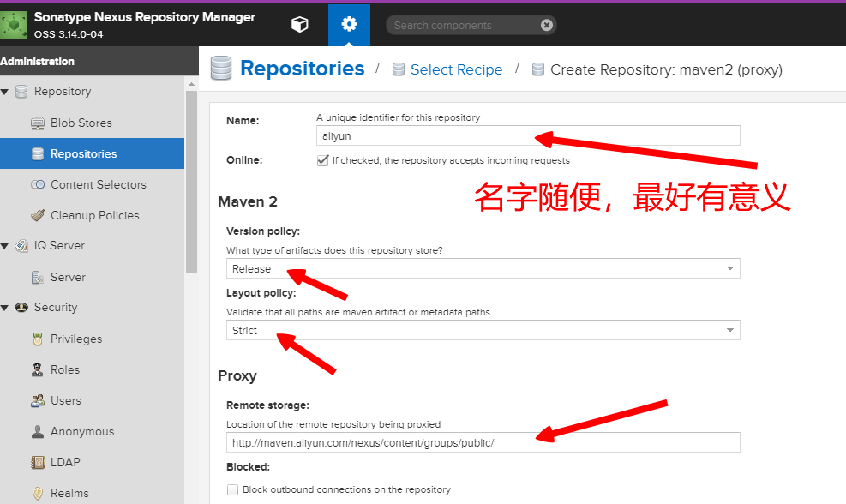Image resolution: width=846 pixels, height=504 pixels.
Task: Click the Remote storage URL field
Action: pyautogui.click(x=483, y=442)
